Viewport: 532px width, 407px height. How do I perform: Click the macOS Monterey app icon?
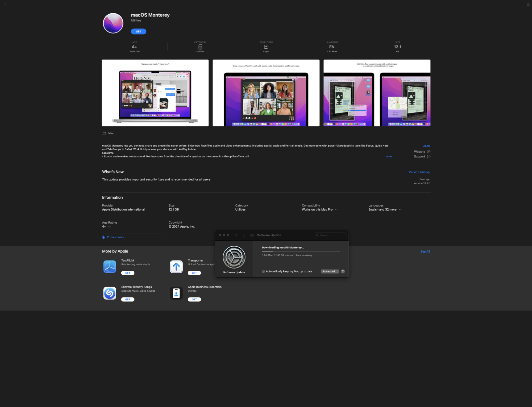pos(113,23)
